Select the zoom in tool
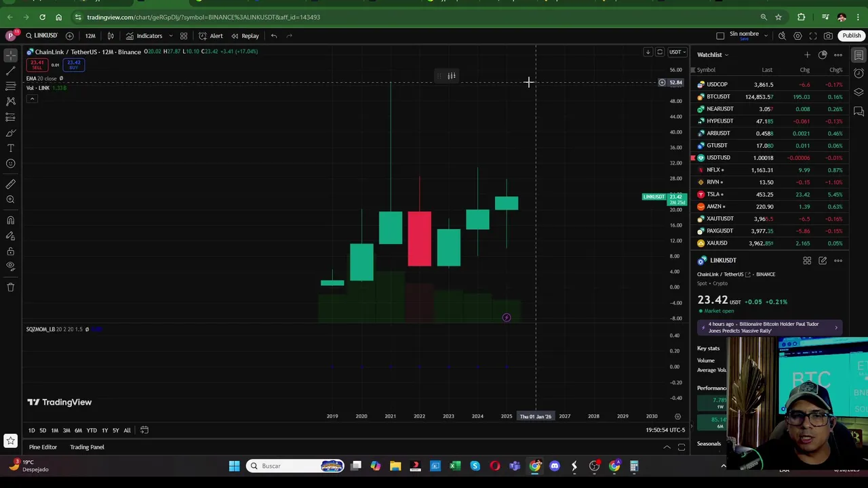Screen dimensions: 868x488 (10, 199)
